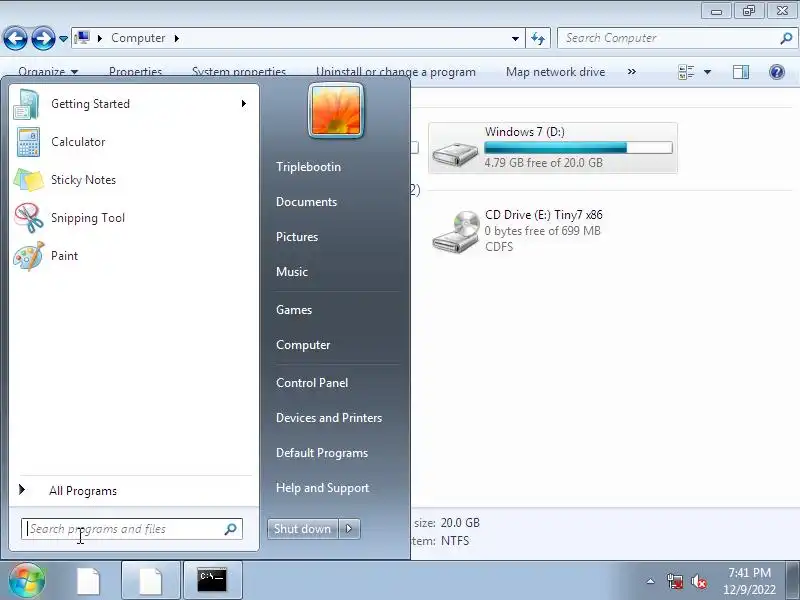Click the network status tray icon
Screen dimensions: 800x600
tap(675, 581)
